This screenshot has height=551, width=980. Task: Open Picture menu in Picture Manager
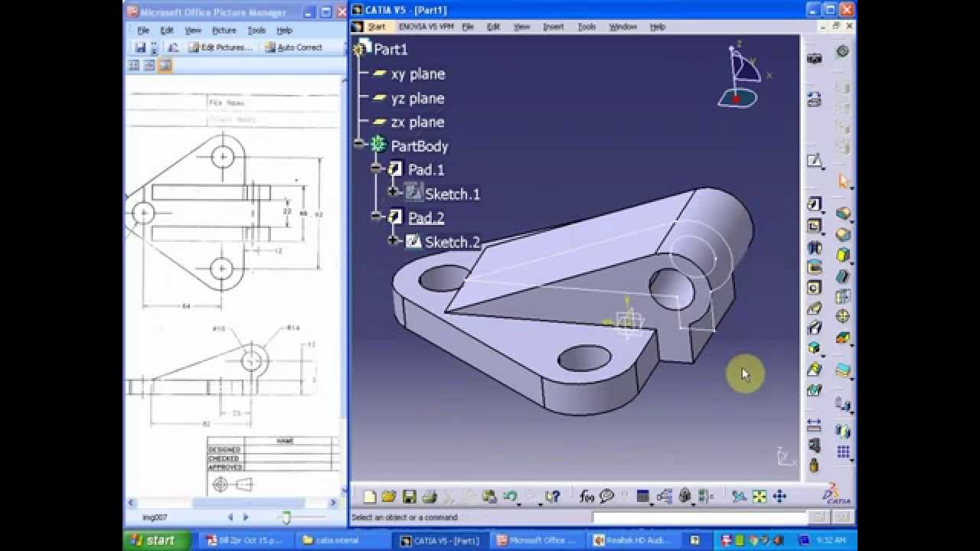coord(224,31)
